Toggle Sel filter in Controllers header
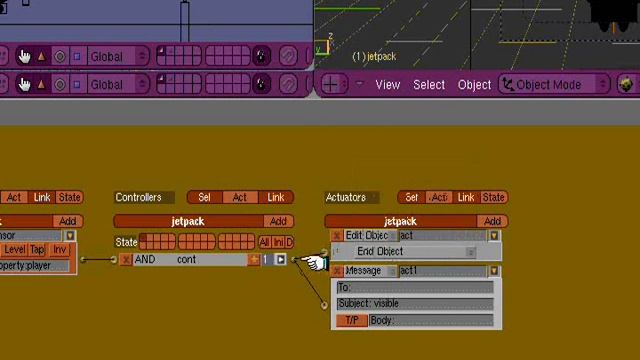The image size is (640, 360). pyautogui.click(x=204, y=198)
